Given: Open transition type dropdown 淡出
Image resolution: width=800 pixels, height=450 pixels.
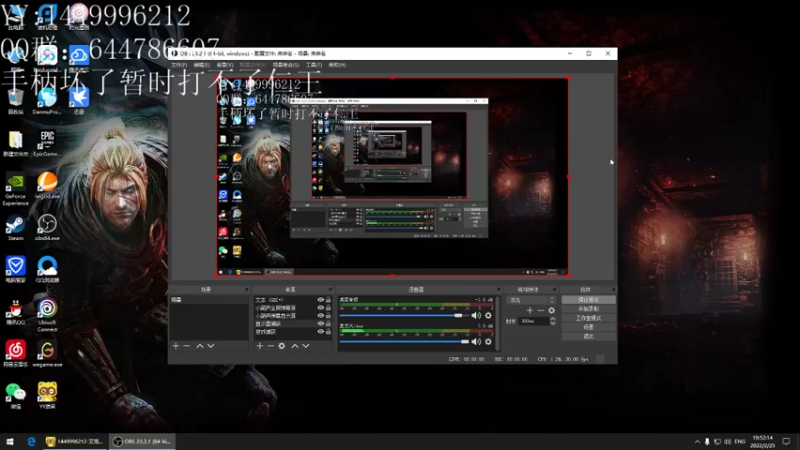Looking at the screenshot, I should (531, 300).
